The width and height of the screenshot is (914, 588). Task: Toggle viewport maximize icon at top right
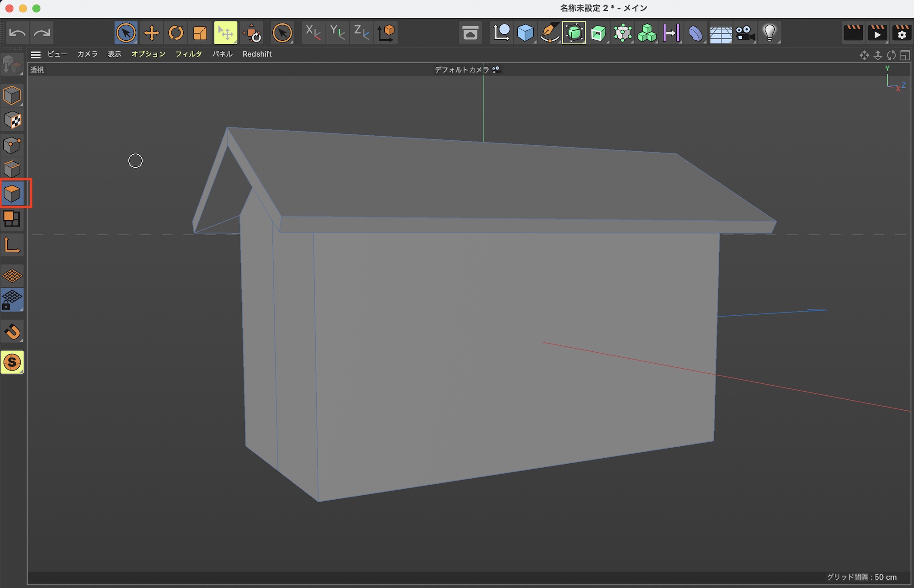[905, 55]
